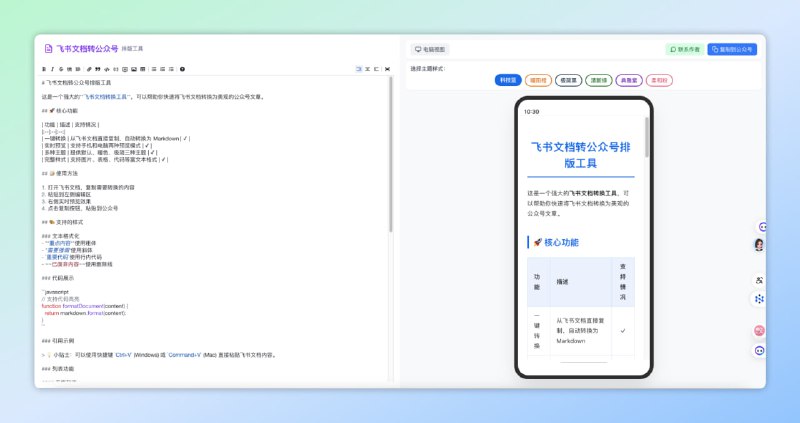Insert a code block with the code icon
Screen dimensions: 800x423
(x=107, y=69)
